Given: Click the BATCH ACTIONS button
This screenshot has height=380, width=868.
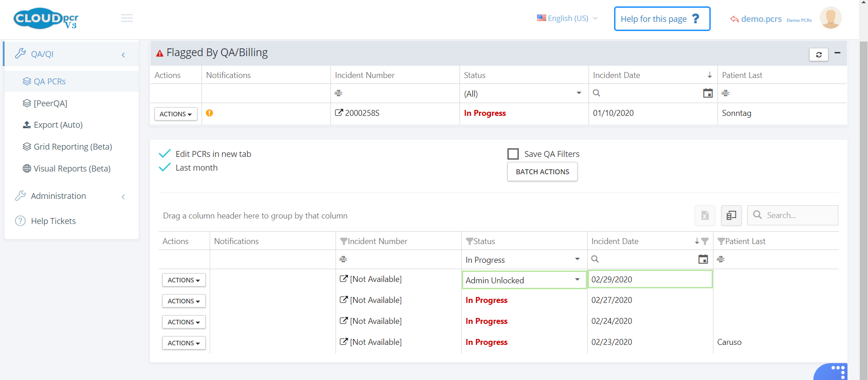Looking at the screenshot, I should coord(542,172).
